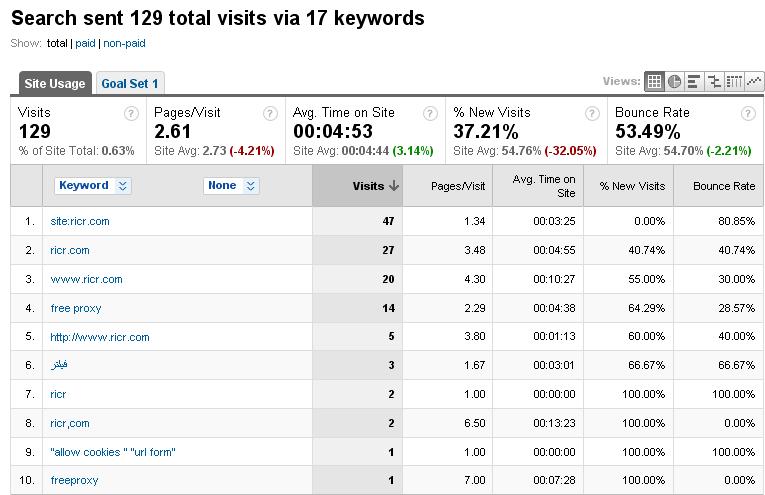
Task: Click bounce rate 28.57% cell
Action: click(736, 308)
